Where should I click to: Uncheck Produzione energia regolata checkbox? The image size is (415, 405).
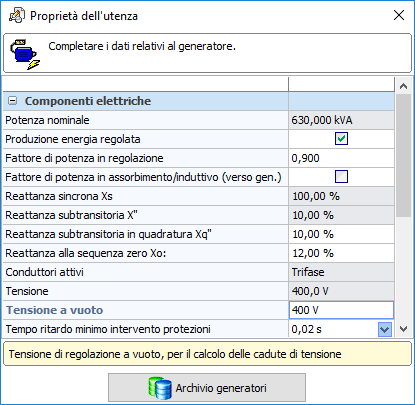(x=341, y=139)
